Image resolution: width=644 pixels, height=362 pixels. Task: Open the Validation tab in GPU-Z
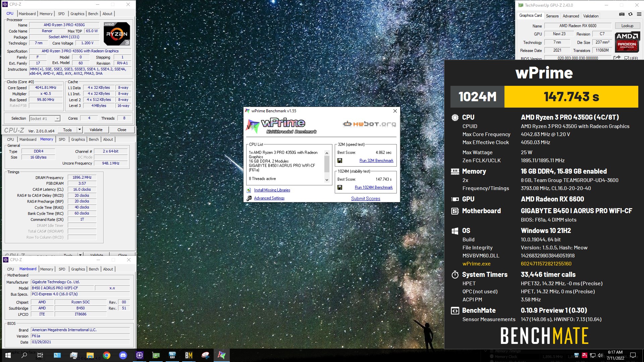pos(591,16)
